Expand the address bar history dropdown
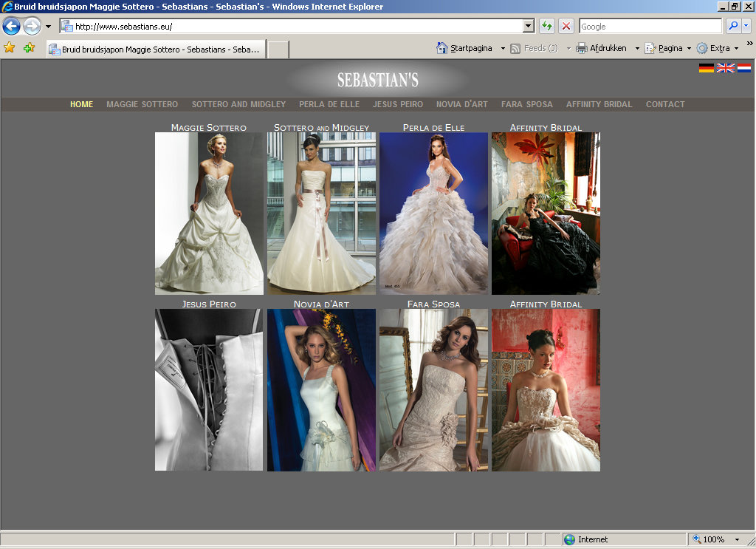Image resolution: width=756 pixels, height=549 pixels. [x=529, y=26]
